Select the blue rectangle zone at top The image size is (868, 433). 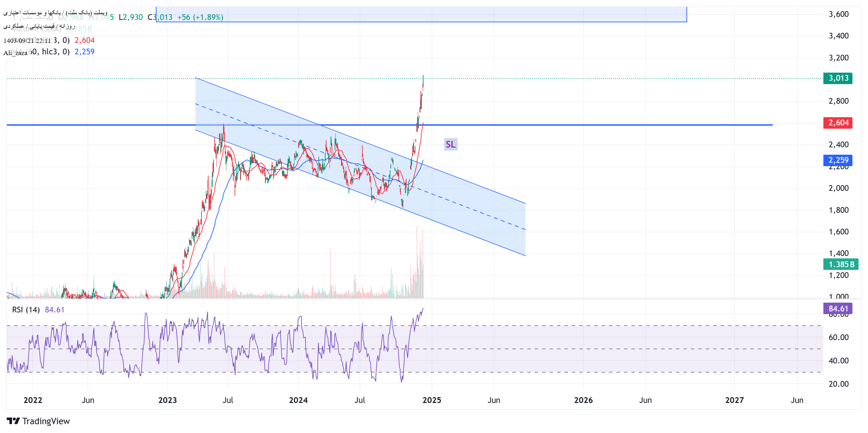click(x=421, y=14)
